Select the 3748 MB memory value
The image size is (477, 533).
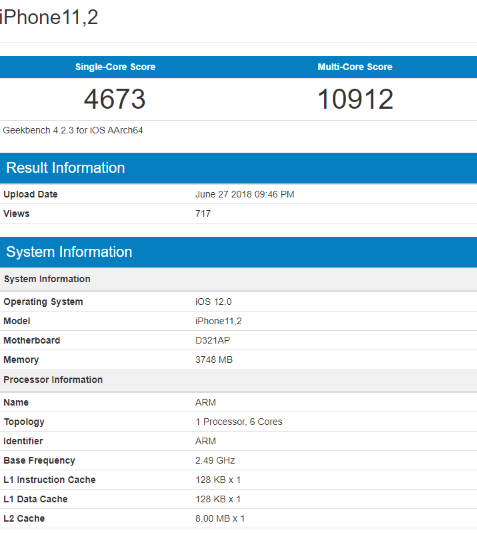(214, 360)
